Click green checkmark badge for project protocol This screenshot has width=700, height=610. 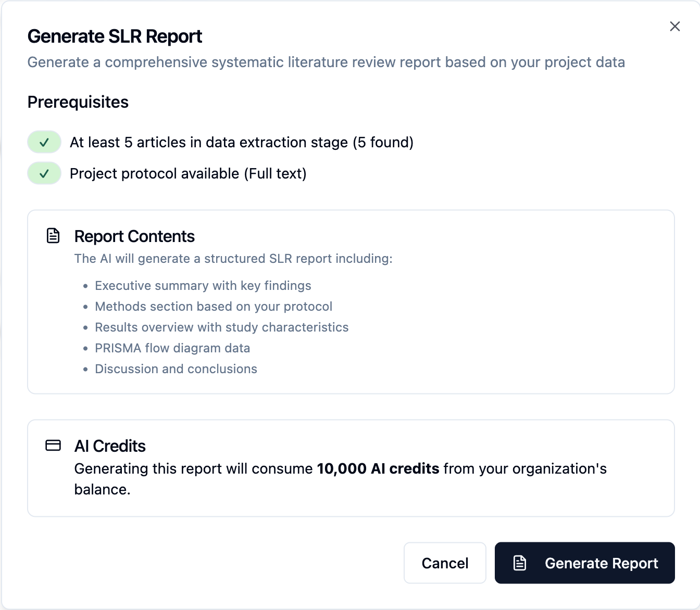[44, 173]
